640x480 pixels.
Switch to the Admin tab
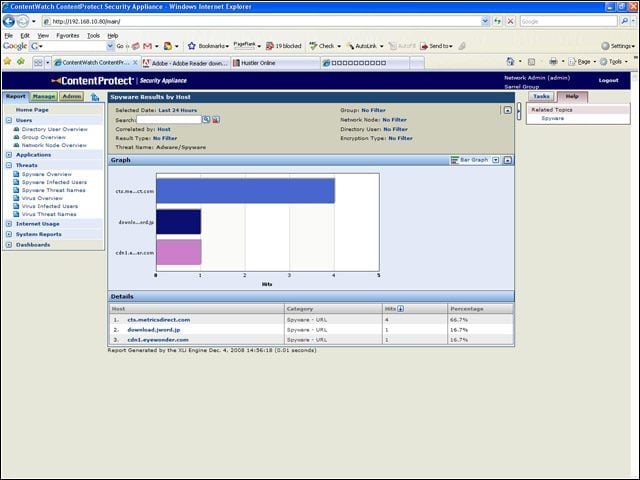tap(72, 96)
